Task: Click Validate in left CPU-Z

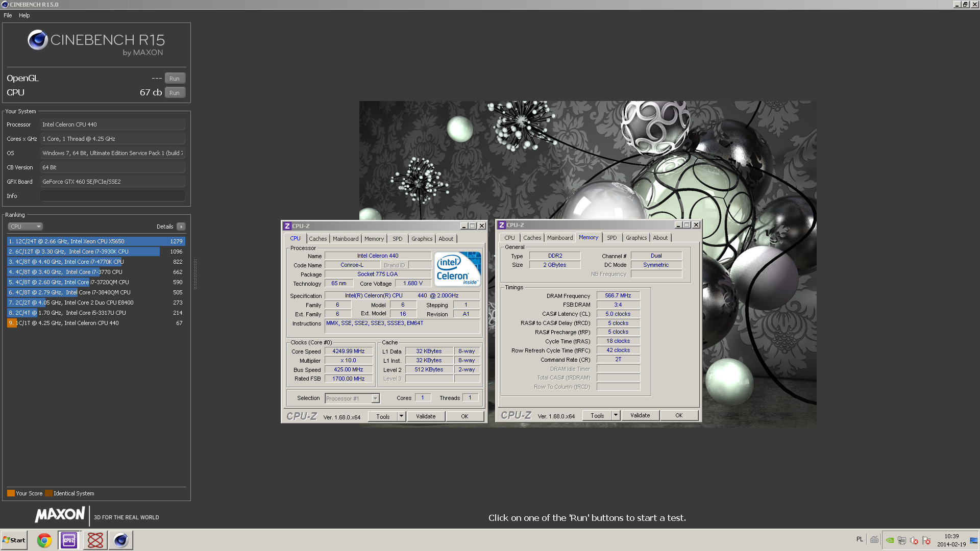Action: pyautogui.click(x=426, y=417)
